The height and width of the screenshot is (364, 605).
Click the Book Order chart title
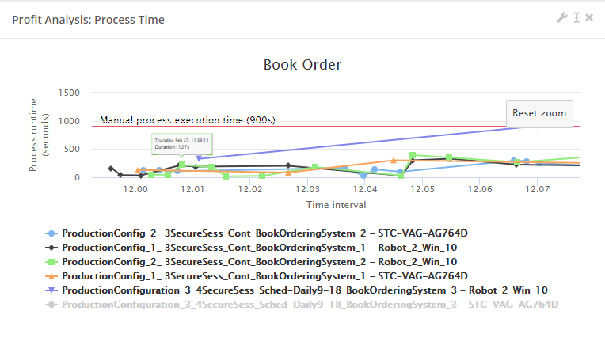pos(302,65)
